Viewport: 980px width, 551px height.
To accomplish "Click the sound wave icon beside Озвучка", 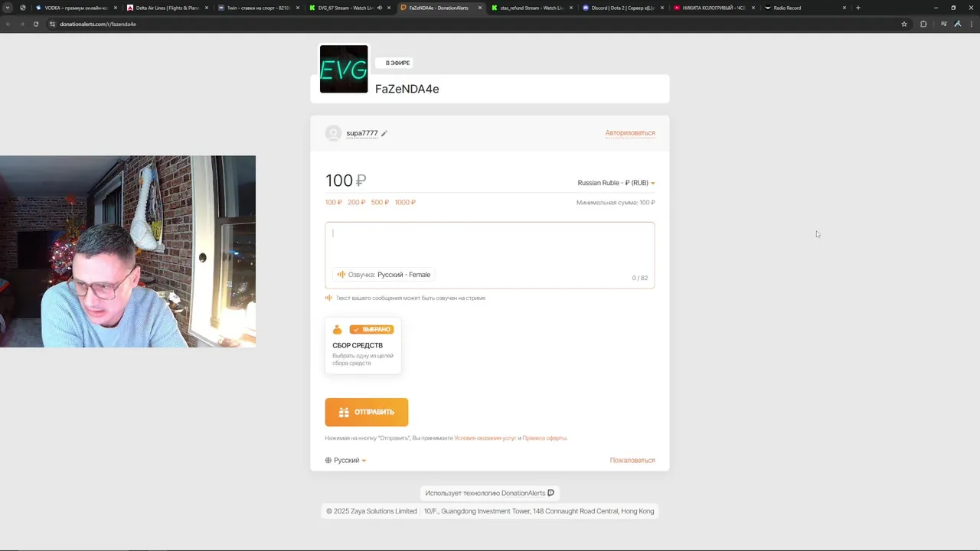I will pos(341,275).
